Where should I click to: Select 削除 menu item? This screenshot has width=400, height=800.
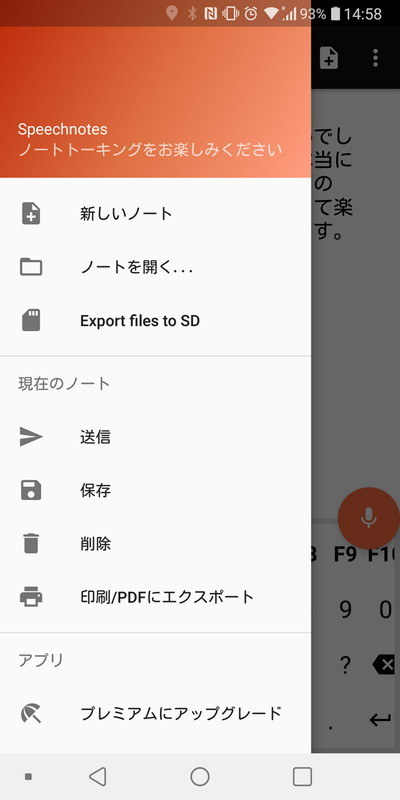pyautogui.click(x=156, y=543)
